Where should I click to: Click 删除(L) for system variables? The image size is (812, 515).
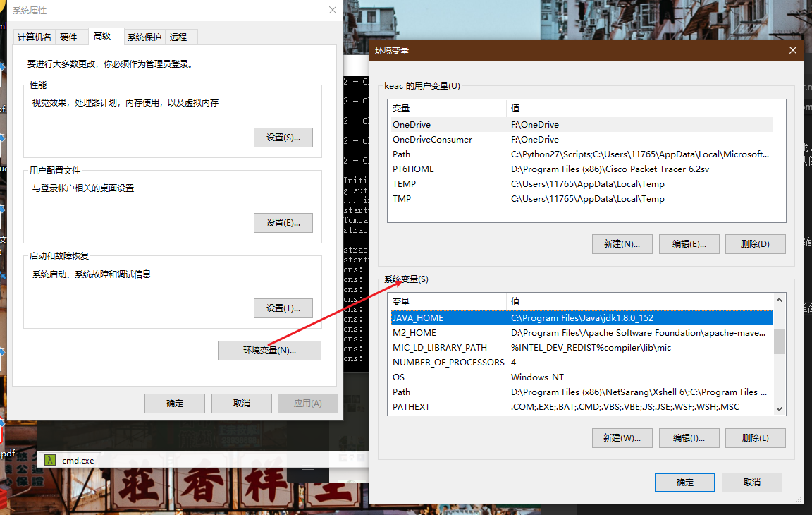tap(755, 438)
